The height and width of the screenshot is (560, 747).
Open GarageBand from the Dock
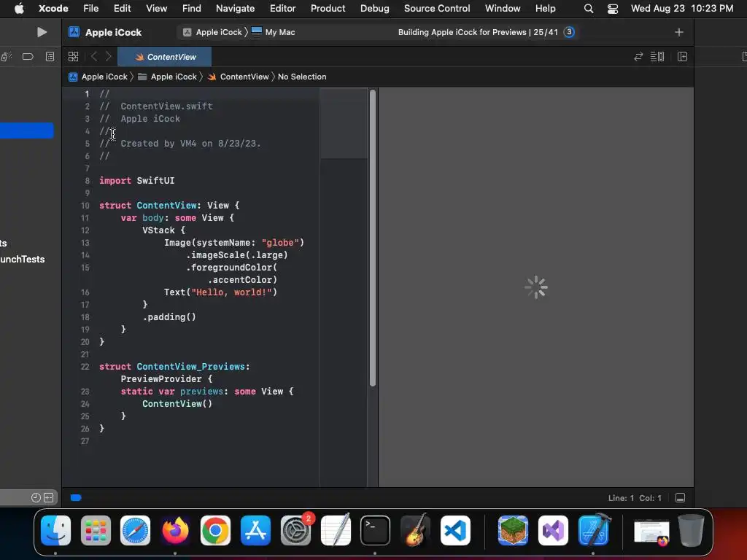[415, 531]
